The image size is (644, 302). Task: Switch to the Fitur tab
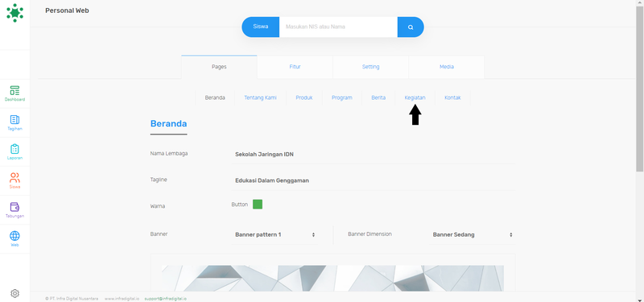click(x=295, y=67)
